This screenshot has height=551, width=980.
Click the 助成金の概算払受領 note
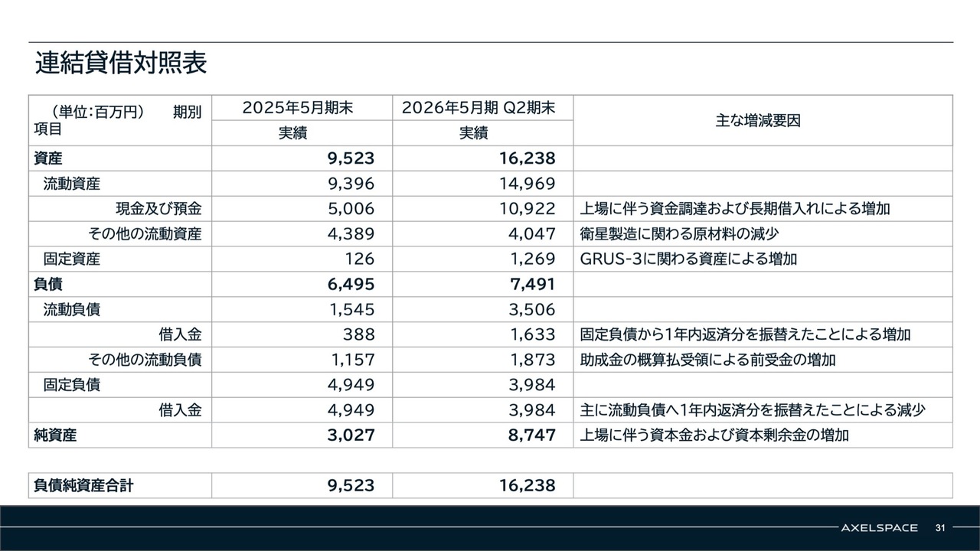coord(707,360)
